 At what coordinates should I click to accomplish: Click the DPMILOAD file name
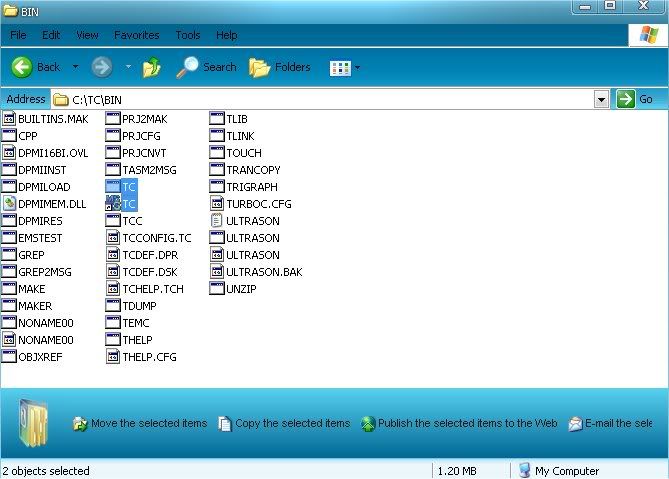[x=44, y=187]
